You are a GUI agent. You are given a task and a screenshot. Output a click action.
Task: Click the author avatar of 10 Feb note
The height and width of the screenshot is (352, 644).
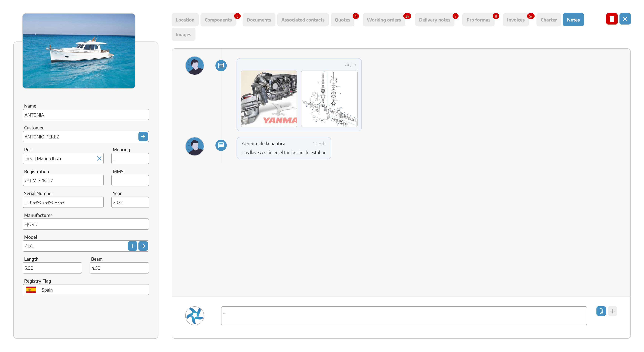pyautogui.click(x=194, y=146)
